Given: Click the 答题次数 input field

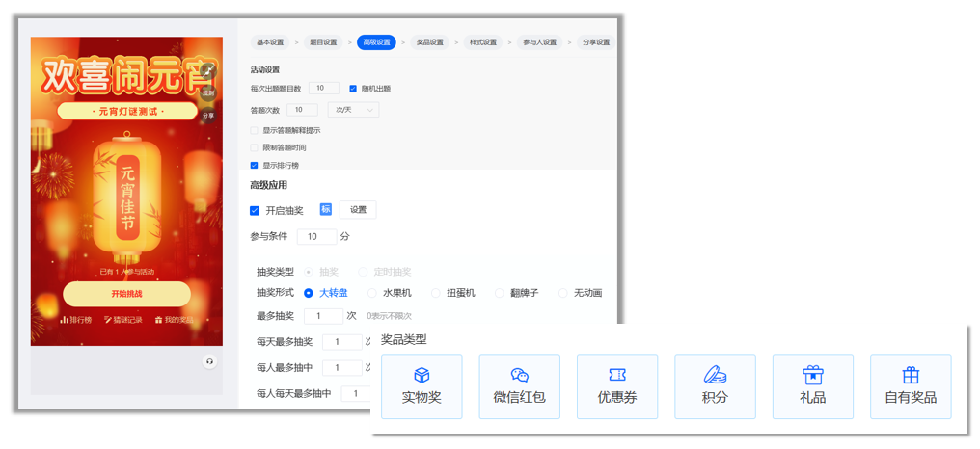Looking at the screenshot, I should pyautogui.click(x=303, y=109).
